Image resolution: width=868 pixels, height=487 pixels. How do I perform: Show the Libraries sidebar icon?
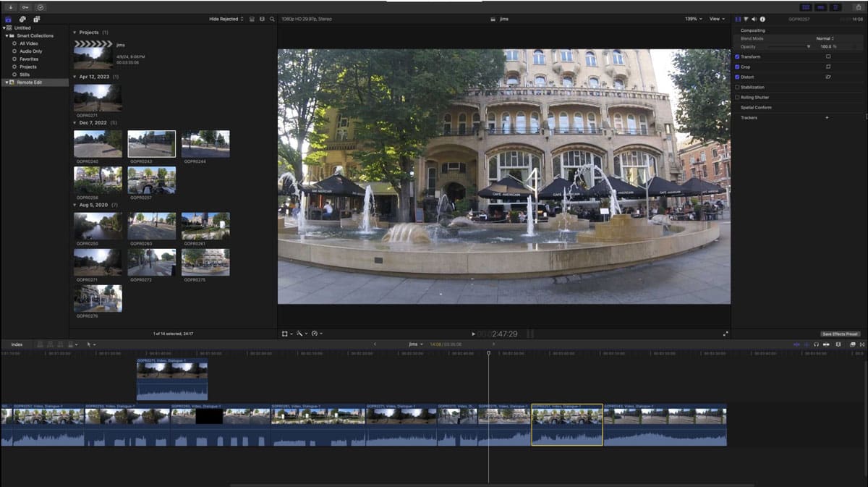click(x=9, y=19)
